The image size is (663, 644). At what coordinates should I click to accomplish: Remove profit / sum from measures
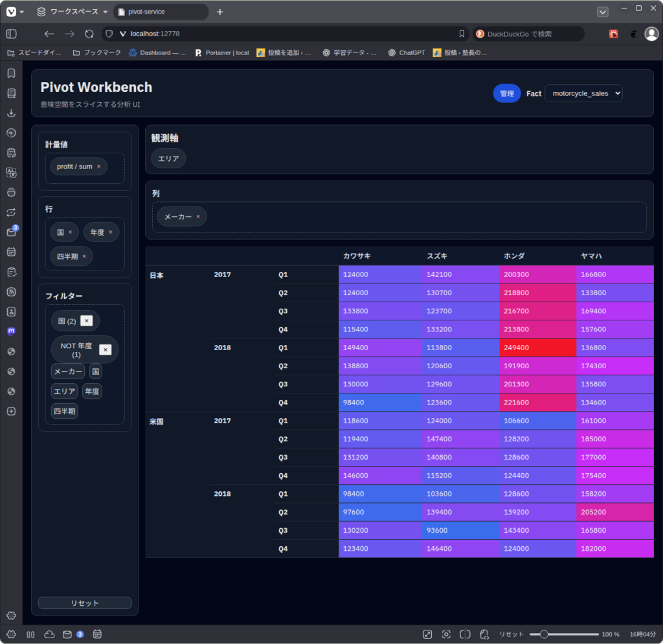point(98,167)
